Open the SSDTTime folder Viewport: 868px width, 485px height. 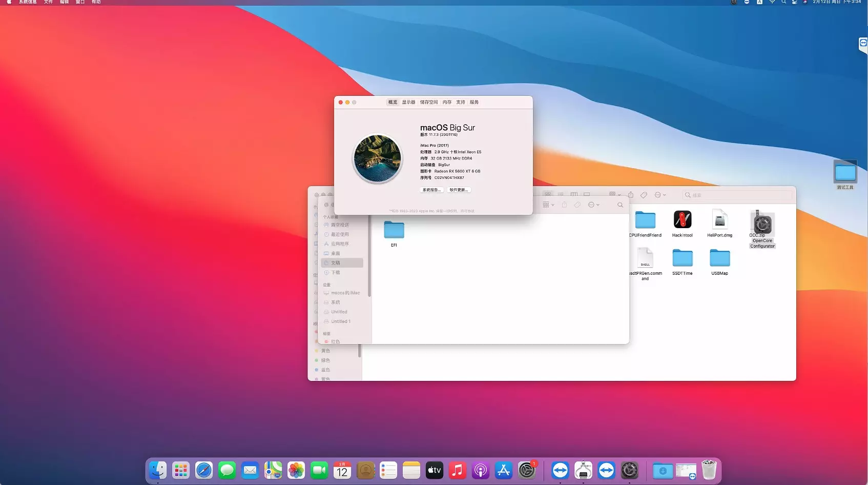point(682,258)
